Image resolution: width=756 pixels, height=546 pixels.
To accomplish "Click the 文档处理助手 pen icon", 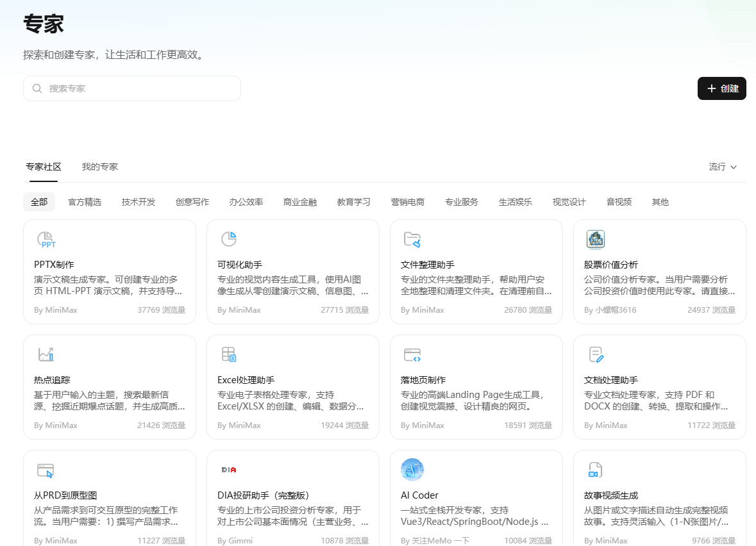I will 596,353.
